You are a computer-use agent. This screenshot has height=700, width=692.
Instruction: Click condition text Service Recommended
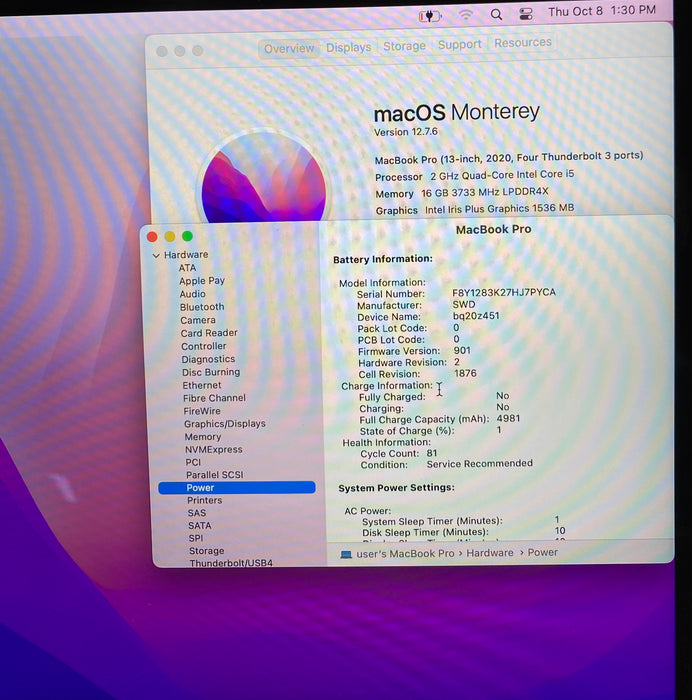[x=479, y=463]
